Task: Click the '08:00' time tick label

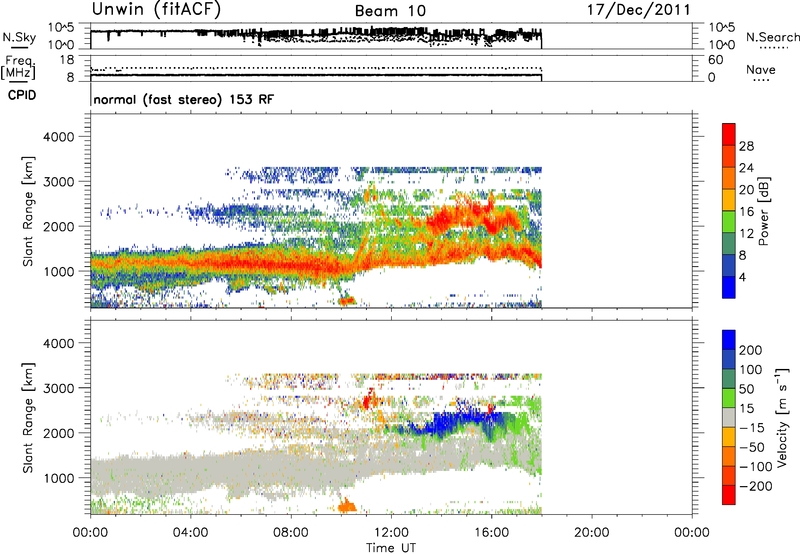Action: click(291, 533)
